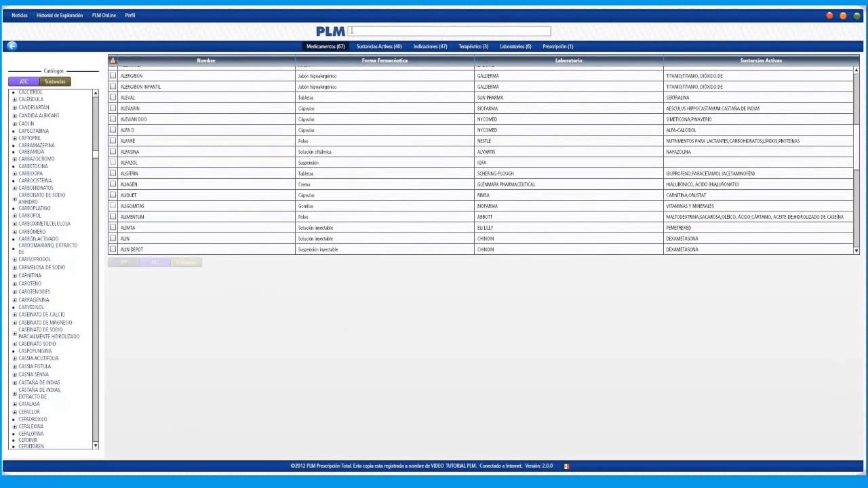Screen dimensions: 868x488
Task: Expand the CALÉNDULA tree node
Action: [14, 100]
